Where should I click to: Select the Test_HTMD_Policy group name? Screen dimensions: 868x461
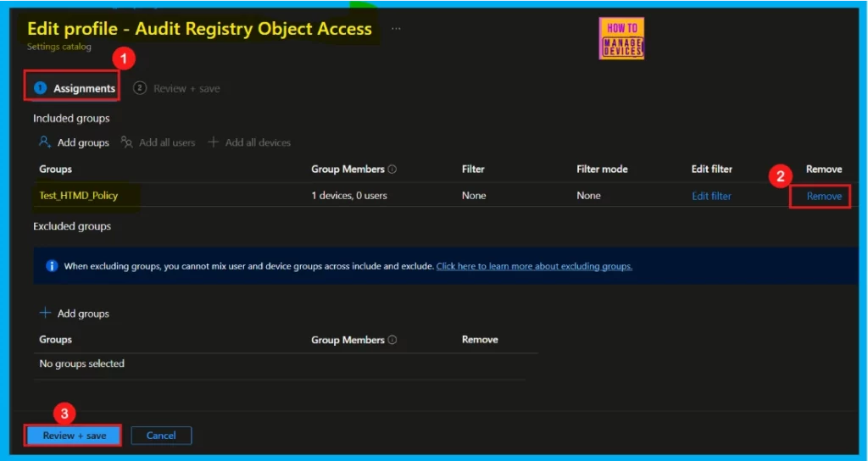pyautogui.click(x=79, y=196)
